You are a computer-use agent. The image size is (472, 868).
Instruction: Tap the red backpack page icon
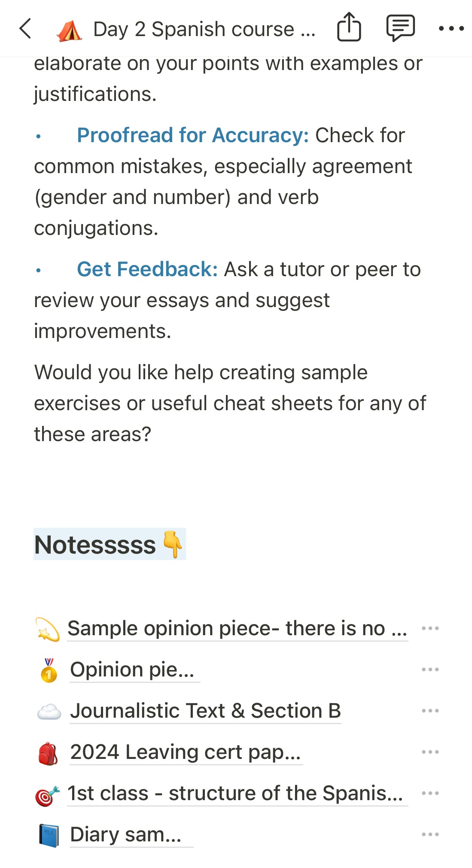coord(48,753)
